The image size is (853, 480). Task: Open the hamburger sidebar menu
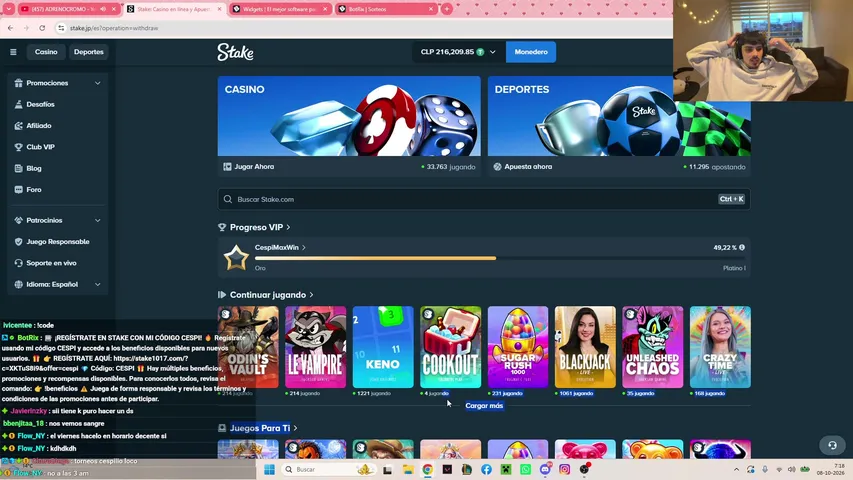click(13, 52)
